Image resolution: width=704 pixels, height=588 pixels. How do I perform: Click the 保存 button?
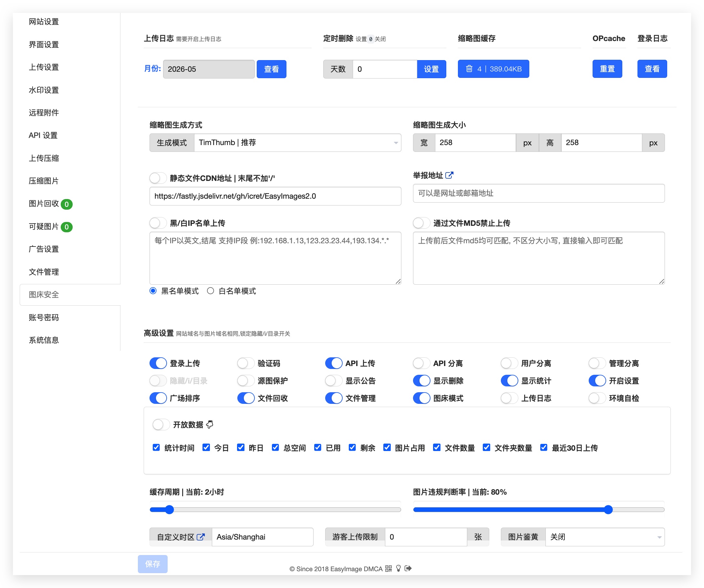coord(152,564)
